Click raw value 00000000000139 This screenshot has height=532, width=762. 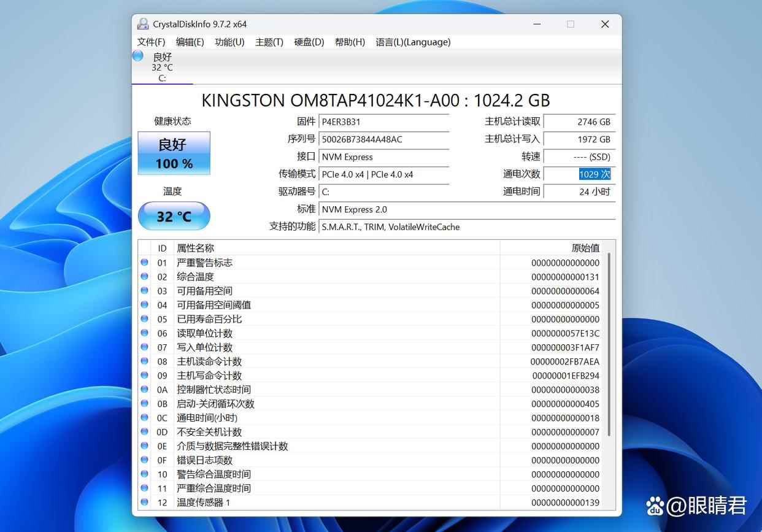565,503
